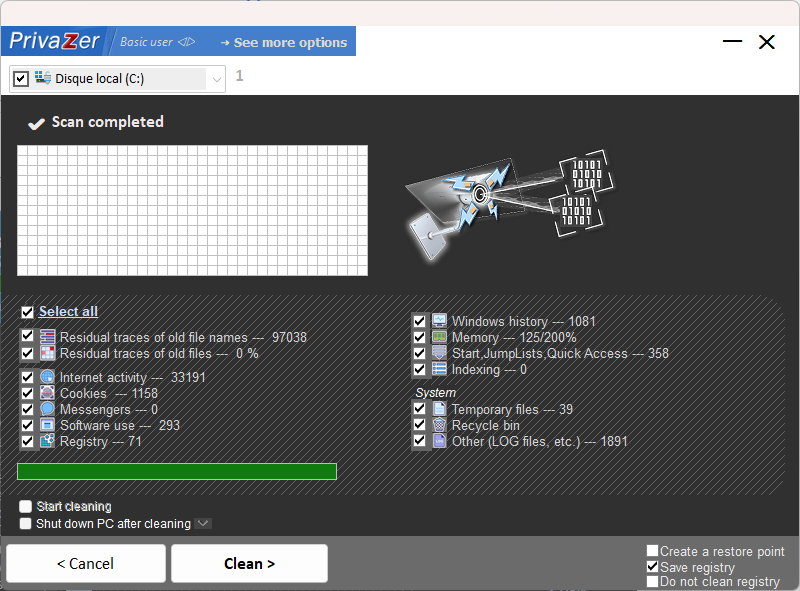Click the Cookies icon
Screen dimensions: 800x591
click(47, 393)
